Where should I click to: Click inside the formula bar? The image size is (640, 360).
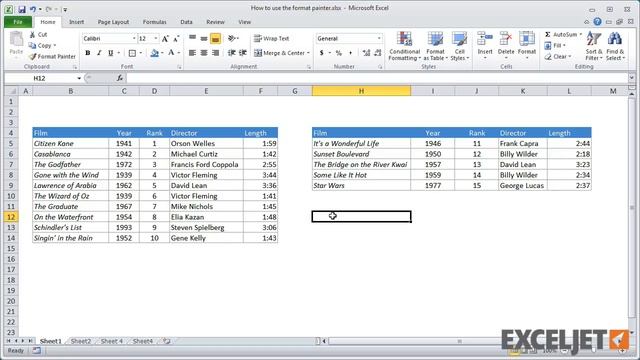pyautogui.click(x=378, y=78)
